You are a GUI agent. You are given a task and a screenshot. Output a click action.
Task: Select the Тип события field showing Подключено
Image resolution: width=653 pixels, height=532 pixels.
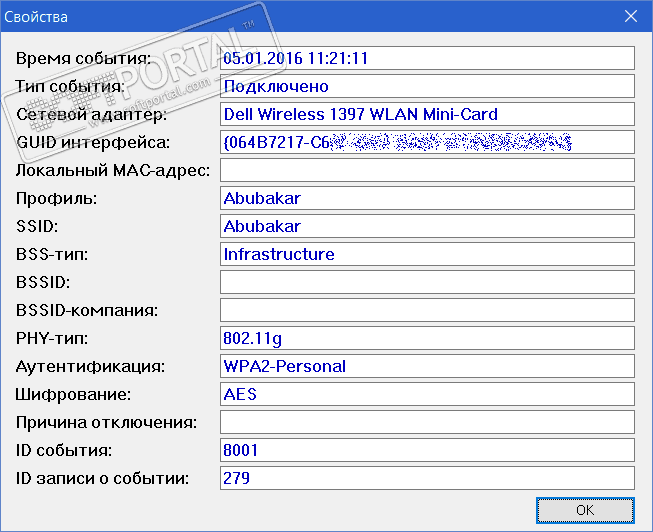click(x=427, y=86)
